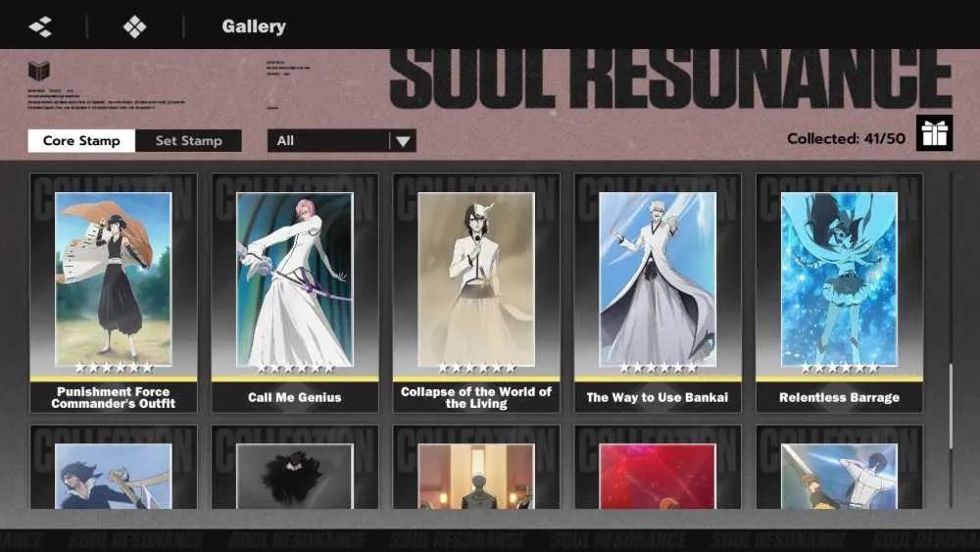
Task: Open the gift box rewards icon
Action: pos(934,132)
